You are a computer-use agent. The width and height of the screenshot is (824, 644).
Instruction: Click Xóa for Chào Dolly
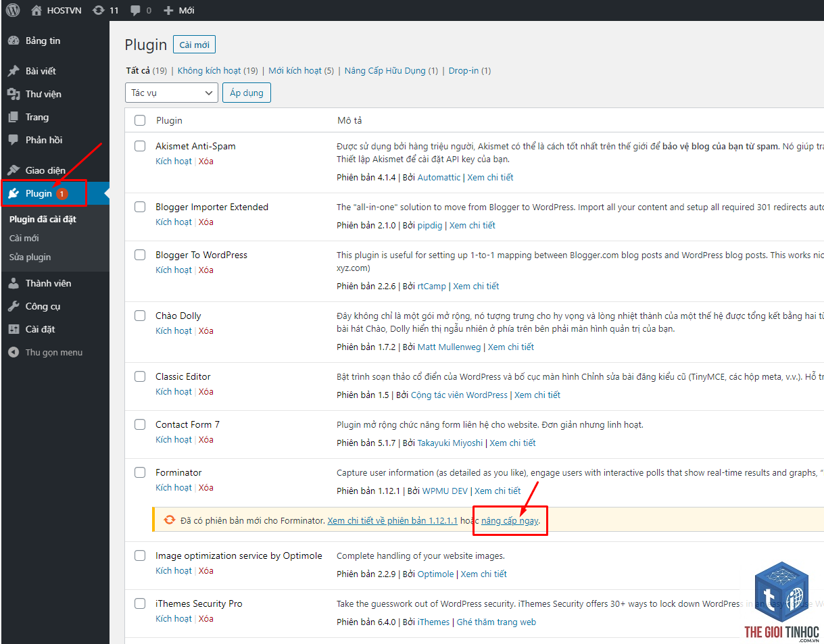[x=206, y=330]
